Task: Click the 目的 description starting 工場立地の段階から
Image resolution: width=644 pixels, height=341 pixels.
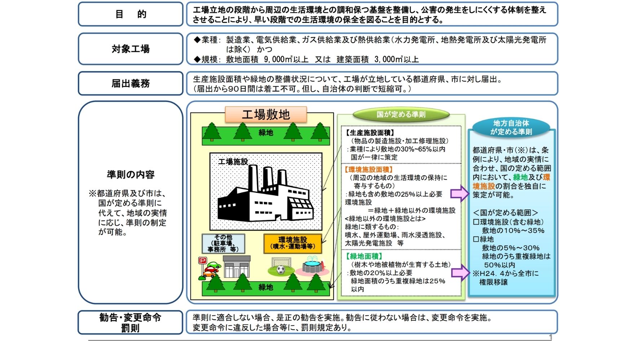Action: (370, 15)
